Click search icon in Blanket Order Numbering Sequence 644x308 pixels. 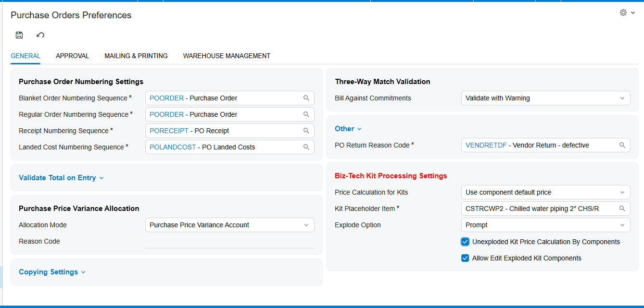point(306,98)
